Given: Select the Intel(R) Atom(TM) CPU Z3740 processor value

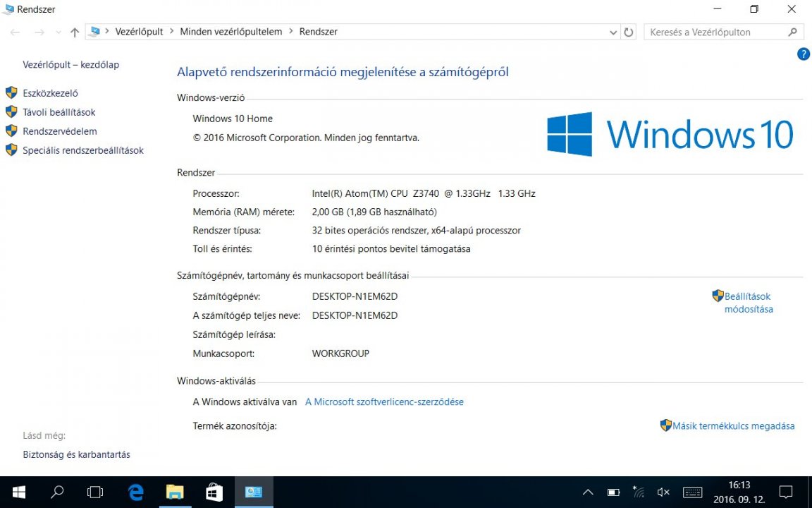Looking at the screenshot, I should click(424, 193).
